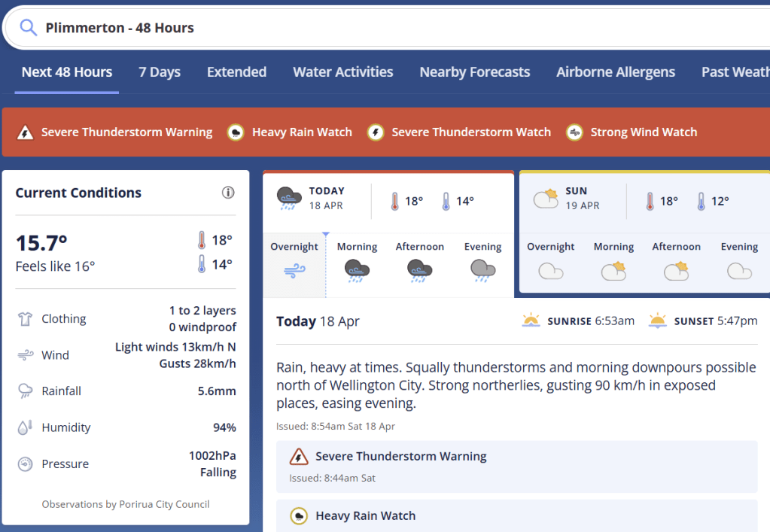Screen dimensions: 770x532
Task: Click the Heavy Rain Watch banner icon
Action: coord(236,132)
